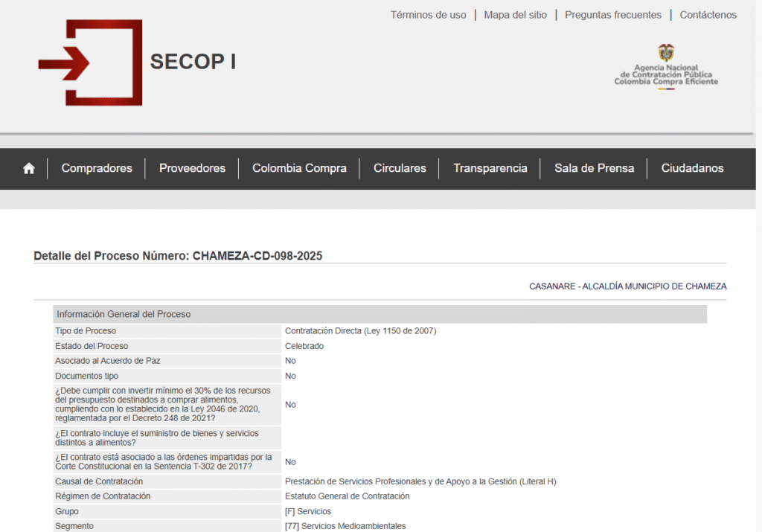762x532 pixels.
Task: Click the SECOP I title text
Action: [193, 62]
